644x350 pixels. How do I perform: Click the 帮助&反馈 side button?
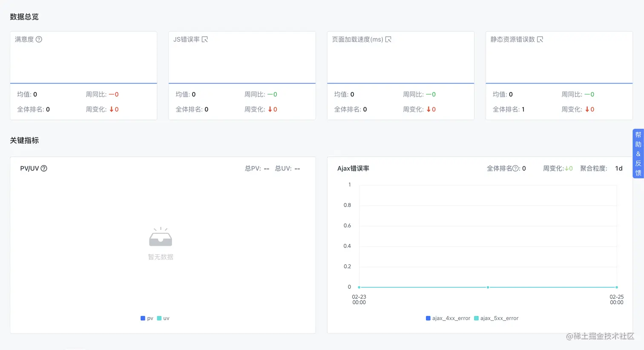click(x=638, y=154)
